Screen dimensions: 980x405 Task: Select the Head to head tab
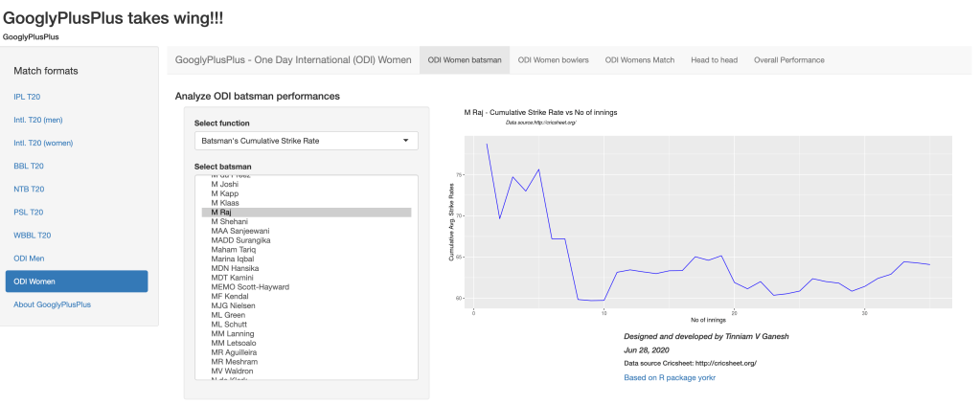point(714,59)
